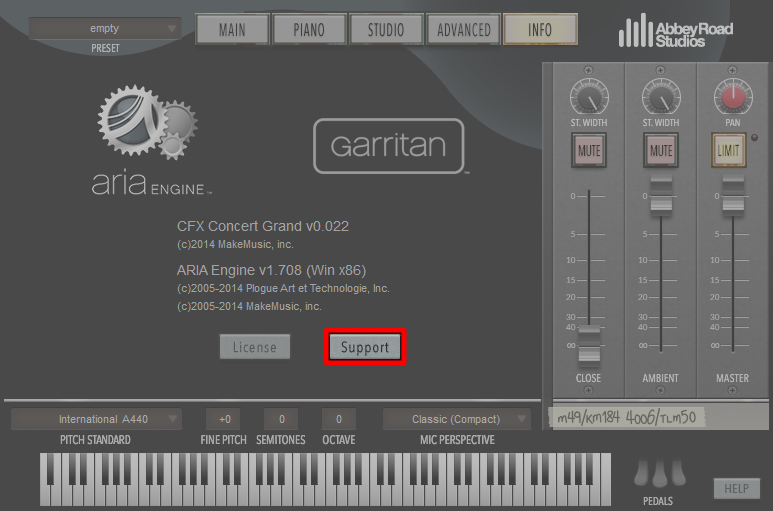Click the ARIA Engine v1.708 version text
This screenshot has height=511, width=773.
[x=271, y=270]
